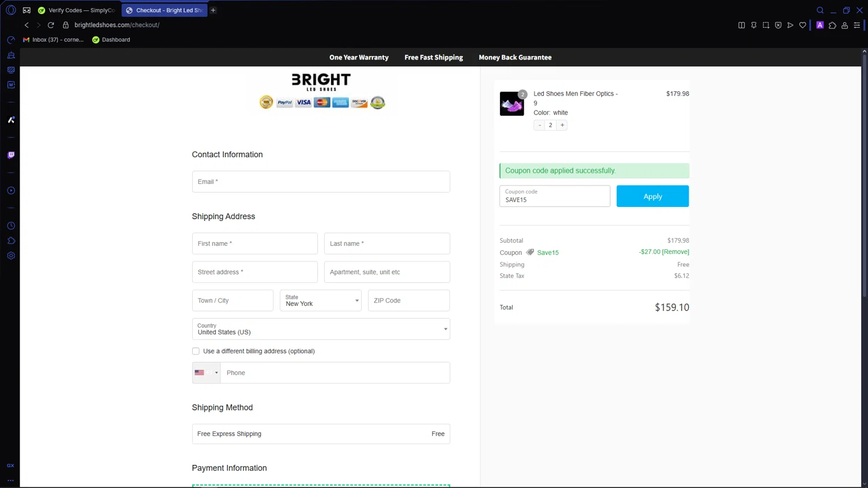Screen dimensions: 868x488
Task: Open the profile account icon
Action: click(845, 25)
